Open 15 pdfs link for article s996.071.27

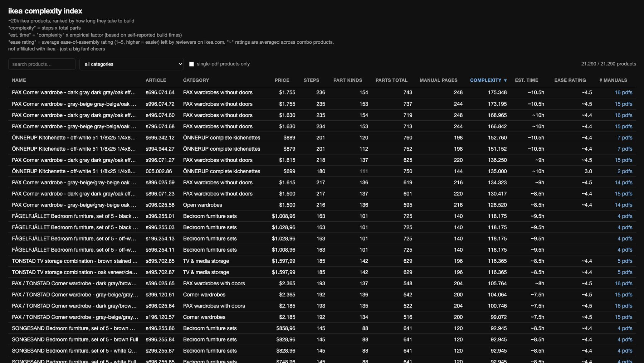click(x=623, y=160)
